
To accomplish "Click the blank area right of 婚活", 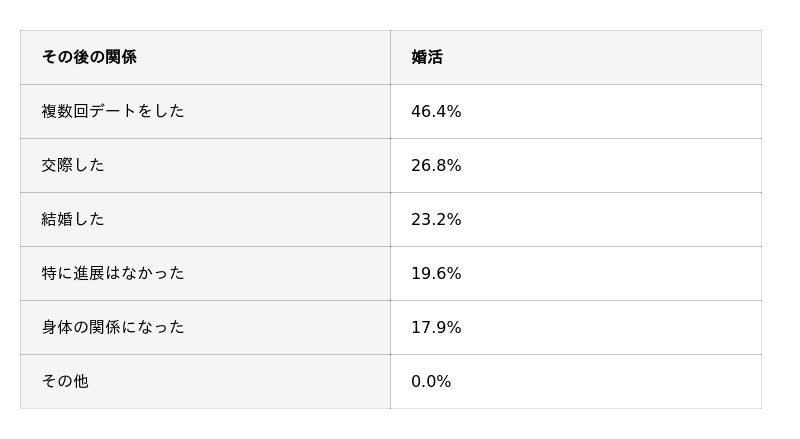I will [602, 57].
